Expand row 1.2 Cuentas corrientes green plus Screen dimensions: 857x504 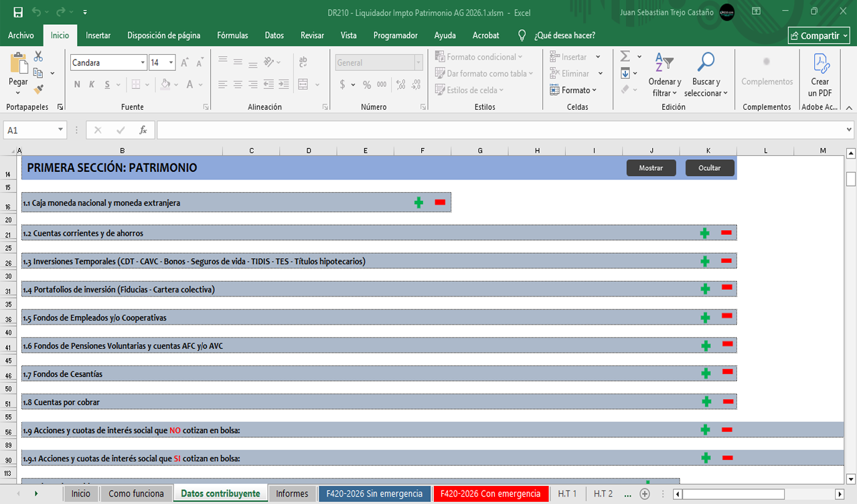[705, 233]
